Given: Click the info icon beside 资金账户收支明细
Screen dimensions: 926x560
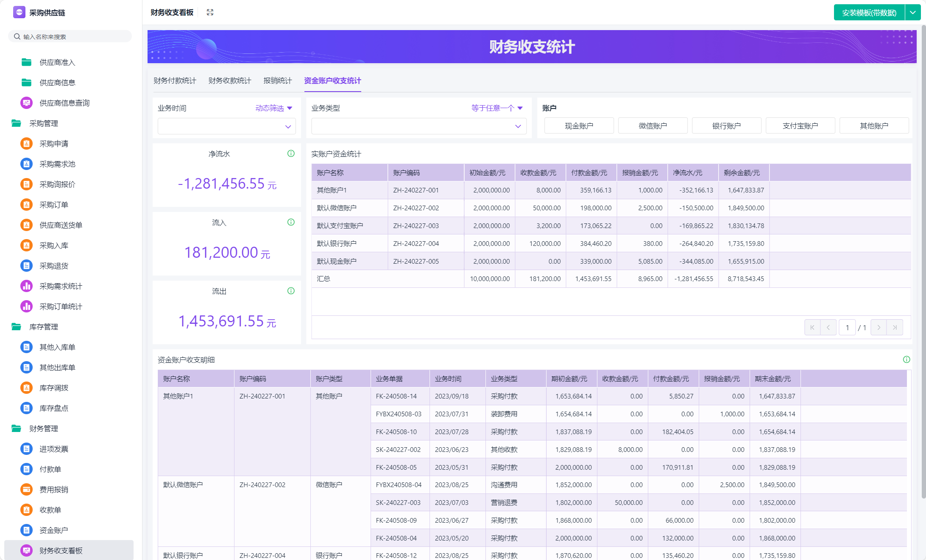Looking at the screenshot, I should 906,359.
